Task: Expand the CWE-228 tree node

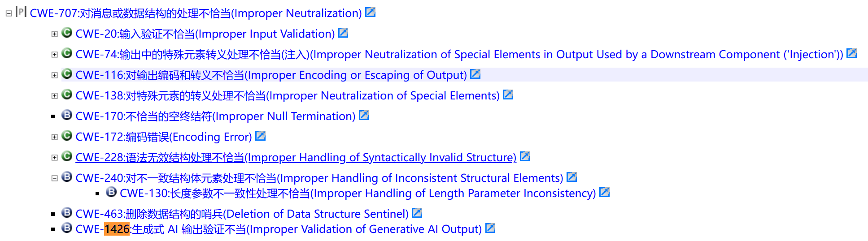Action: 54,158
